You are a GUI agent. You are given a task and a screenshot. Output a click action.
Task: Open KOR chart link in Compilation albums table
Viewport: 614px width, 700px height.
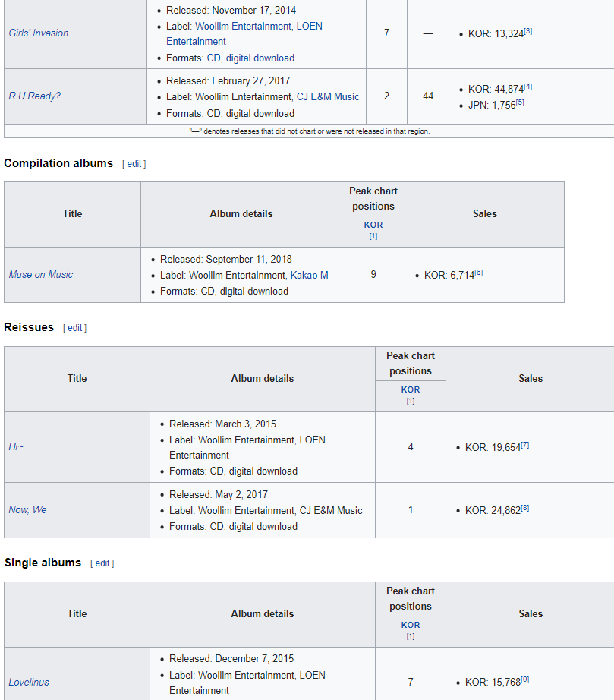[x=373, y=225]
